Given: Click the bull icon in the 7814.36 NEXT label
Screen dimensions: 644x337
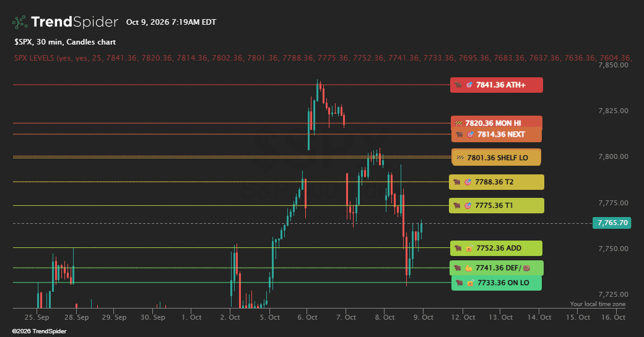Looking at the screenshot, I should pos(459,134).
